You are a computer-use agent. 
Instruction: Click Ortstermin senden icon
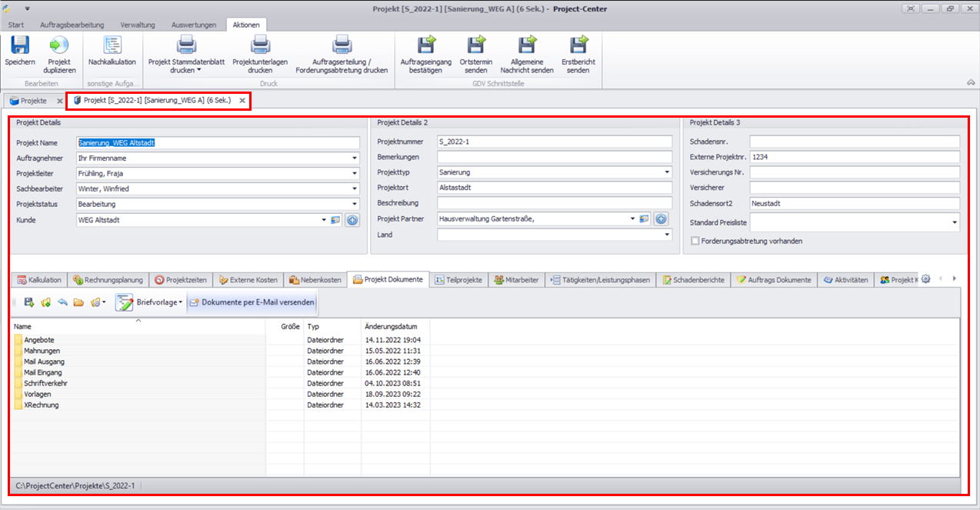click(x=476, y=46)
